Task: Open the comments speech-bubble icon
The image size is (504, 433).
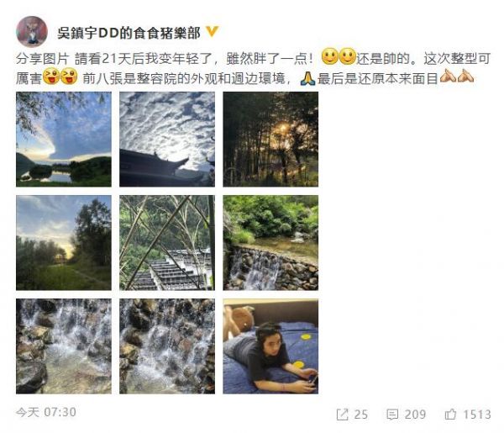Action: pos(392,414)
